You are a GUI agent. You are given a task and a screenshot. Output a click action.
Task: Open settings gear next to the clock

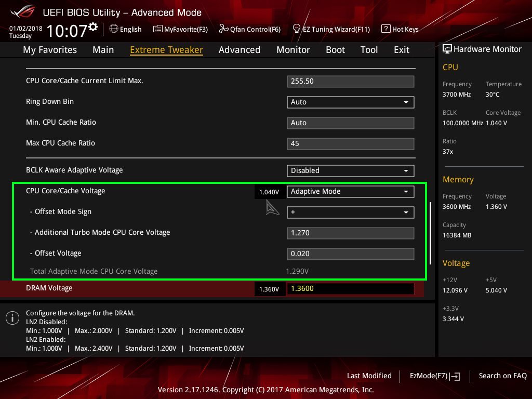[x=93, y=27]
